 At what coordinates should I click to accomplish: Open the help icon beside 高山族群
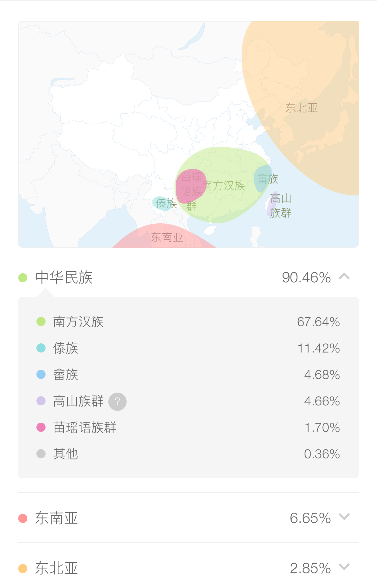click(x=117, y=401)
